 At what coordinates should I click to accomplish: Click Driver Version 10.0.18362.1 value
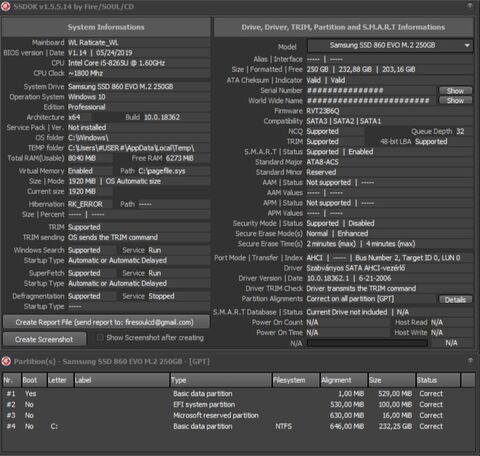[x=328, y=278]
